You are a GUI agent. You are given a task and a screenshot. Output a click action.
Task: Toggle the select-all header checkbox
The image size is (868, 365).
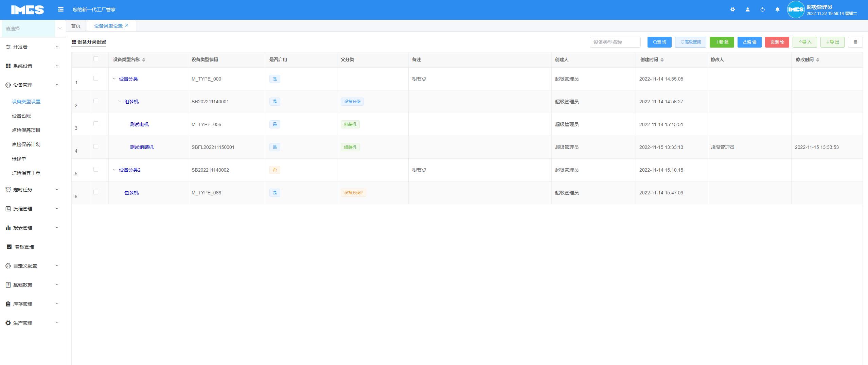point(96,59)
